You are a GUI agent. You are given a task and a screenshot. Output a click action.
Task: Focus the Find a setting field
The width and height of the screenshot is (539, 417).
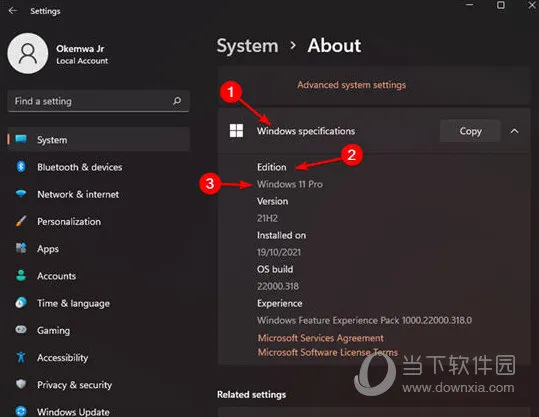pos(98,101)
